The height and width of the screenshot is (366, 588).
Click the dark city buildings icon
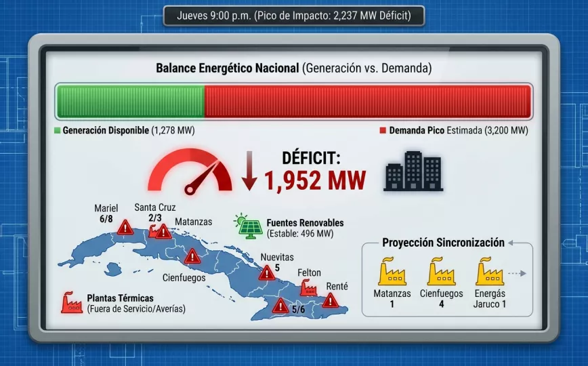[x=413, y=171]
